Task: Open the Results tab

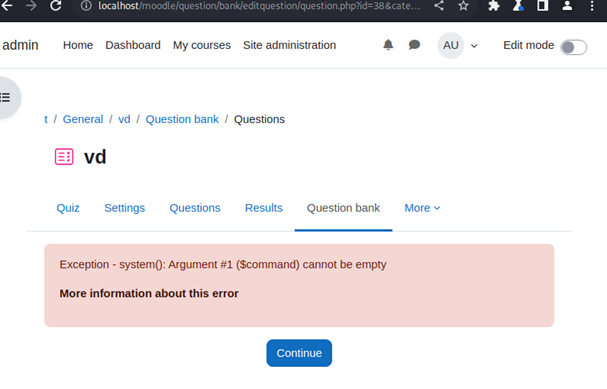Action: [264, 208]
